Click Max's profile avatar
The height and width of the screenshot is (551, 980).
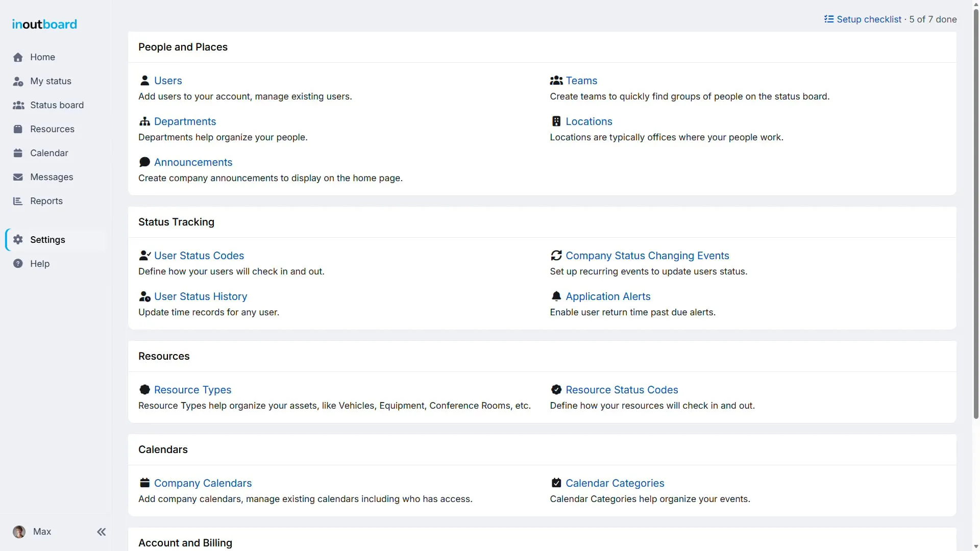pyautogui.click(x=19, y=532)
